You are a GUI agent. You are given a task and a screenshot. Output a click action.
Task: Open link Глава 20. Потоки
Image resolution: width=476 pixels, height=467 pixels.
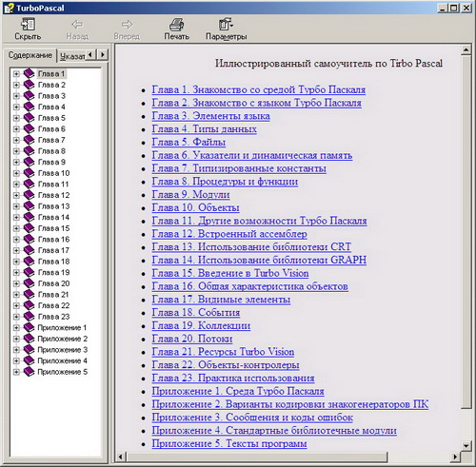pos(192,339)
